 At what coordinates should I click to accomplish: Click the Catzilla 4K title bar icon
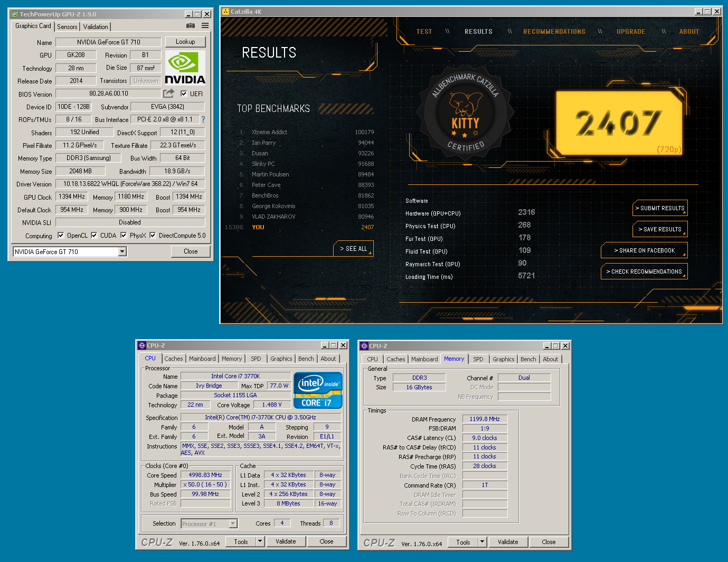[226, 12]
